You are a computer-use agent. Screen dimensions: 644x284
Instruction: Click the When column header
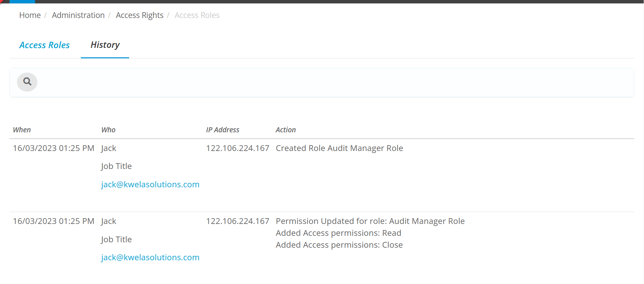click(x=22, y=130)
